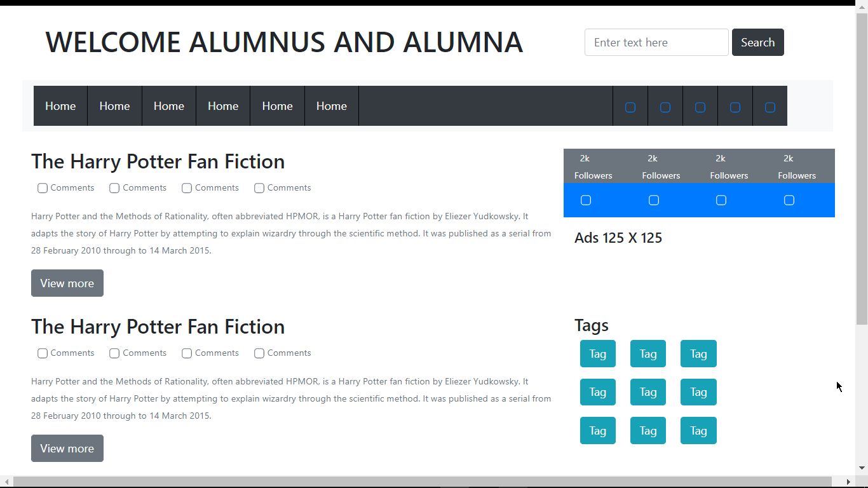The height and width of the screenshot is (488, 868).
Task: Focus the 'Enter text here' search field
Action: pos(656,43)
